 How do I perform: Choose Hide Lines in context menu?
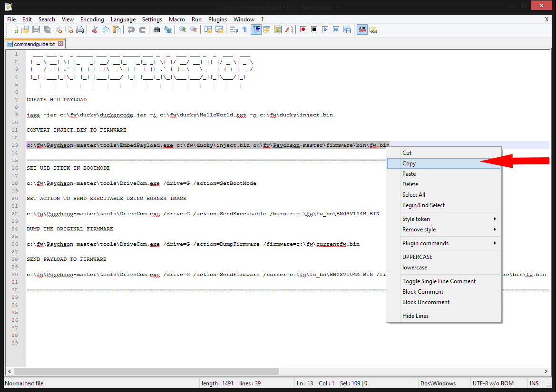[444, 316]
